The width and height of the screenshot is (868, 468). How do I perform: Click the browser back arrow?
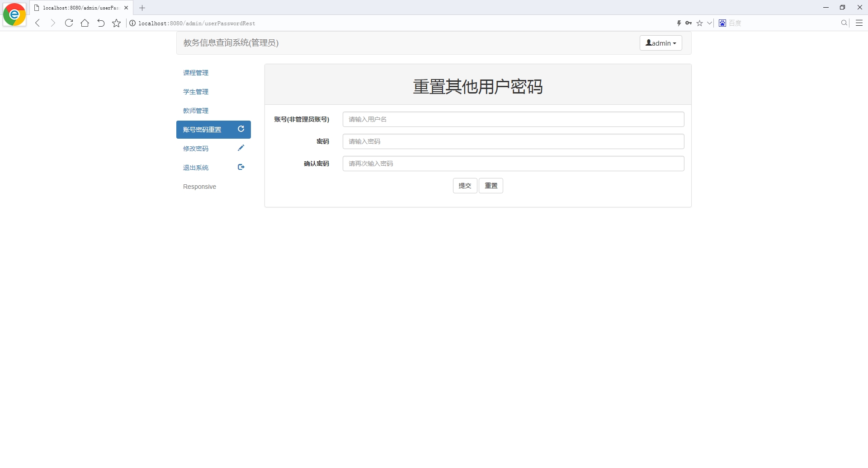click(38, 23)
